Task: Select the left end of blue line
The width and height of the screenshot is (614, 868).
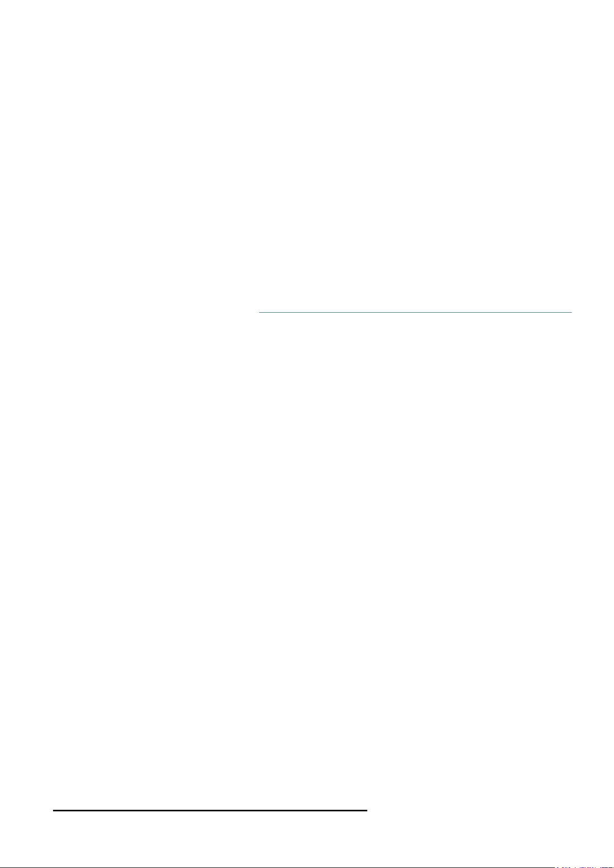Action: (260, 312)
